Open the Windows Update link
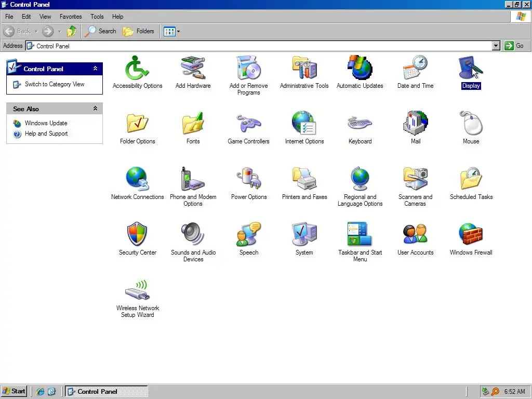532x399 pixels. [x=46, y=123]
